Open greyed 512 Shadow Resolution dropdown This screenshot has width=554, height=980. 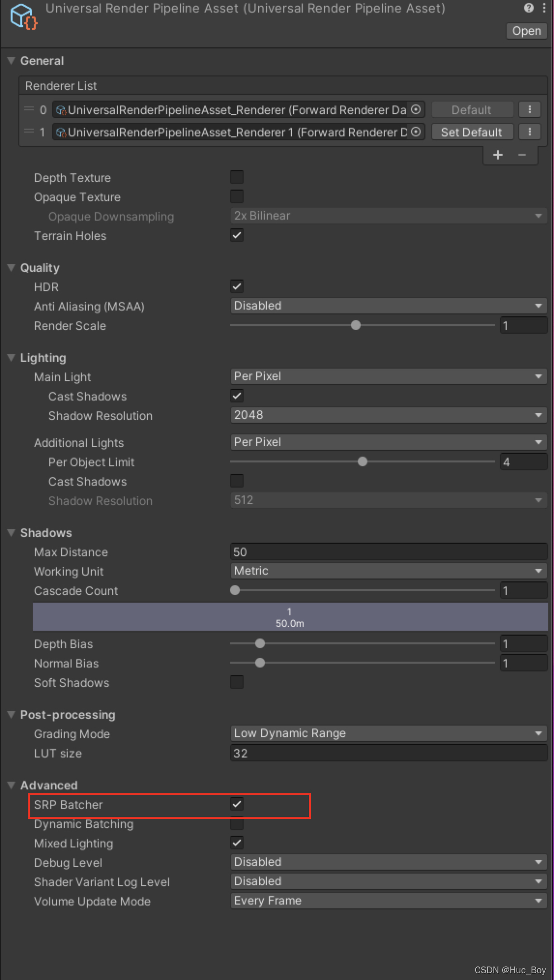389,500
